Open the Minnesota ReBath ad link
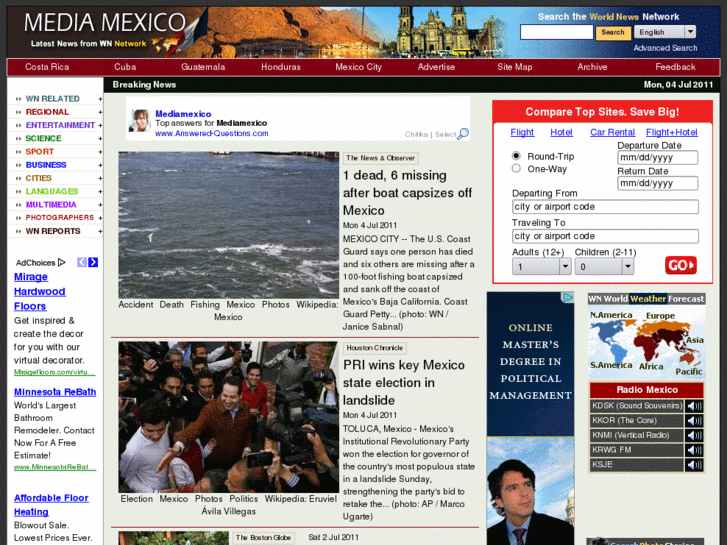 tap(55, 392)
